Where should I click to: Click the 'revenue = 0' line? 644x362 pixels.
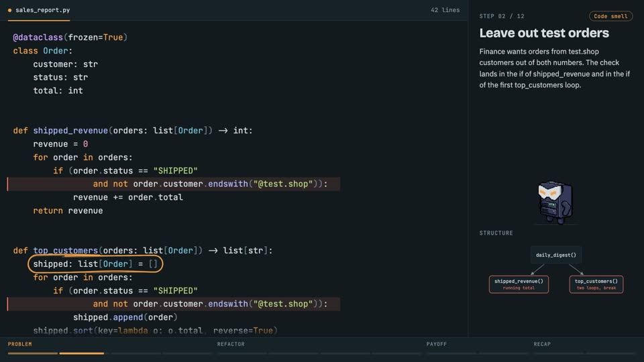pos(60,144)
